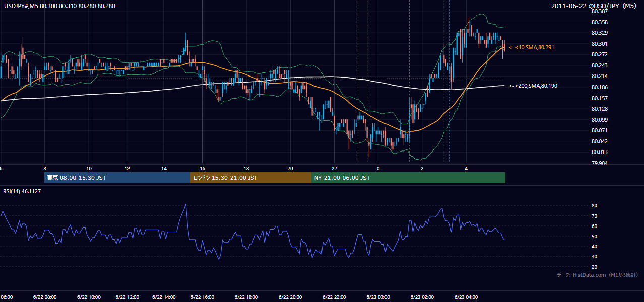The height and width of the screenshot is (302, 644).
Task: Click the 6/22 20:00 time label
Action: 290,297
